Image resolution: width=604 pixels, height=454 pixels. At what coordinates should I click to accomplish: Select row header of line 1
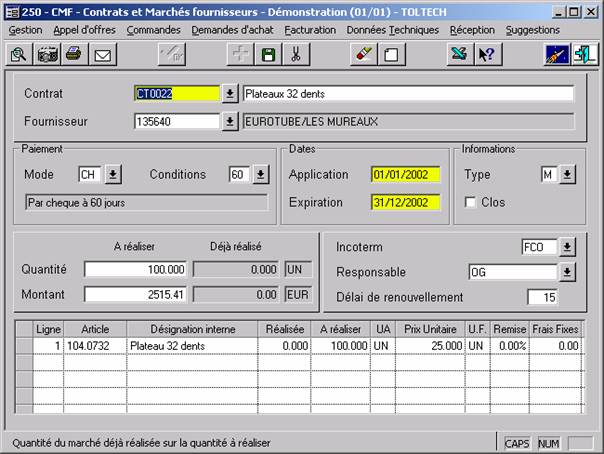point(24,346)
